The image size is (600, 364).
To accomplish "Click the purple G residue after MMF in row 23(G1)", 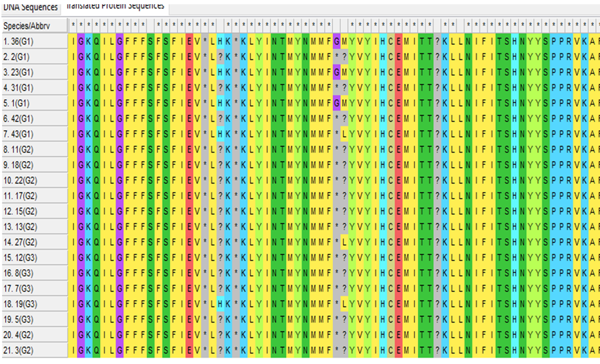I will point(337,72).
